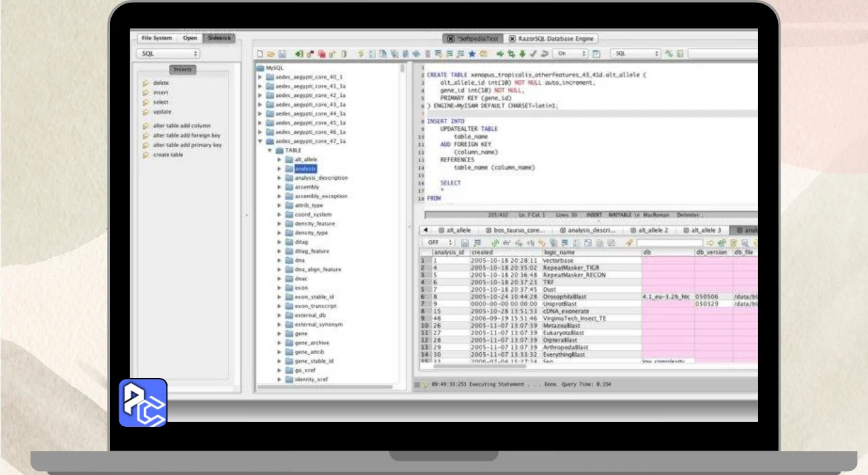Switch to the alt_allele 2 results tab
The image size is (868, 475).
click(x=649, y=231)
